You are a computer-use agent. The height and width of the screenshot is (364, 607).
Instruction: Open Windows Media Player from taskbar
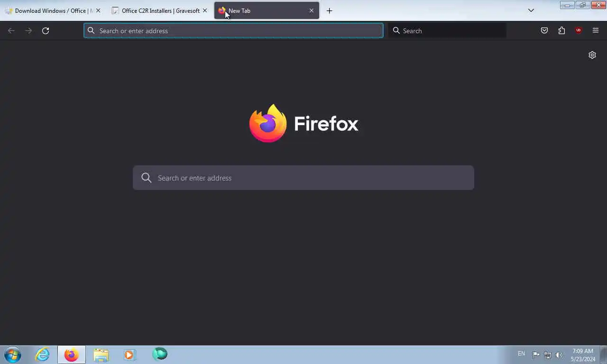(129, 355)
